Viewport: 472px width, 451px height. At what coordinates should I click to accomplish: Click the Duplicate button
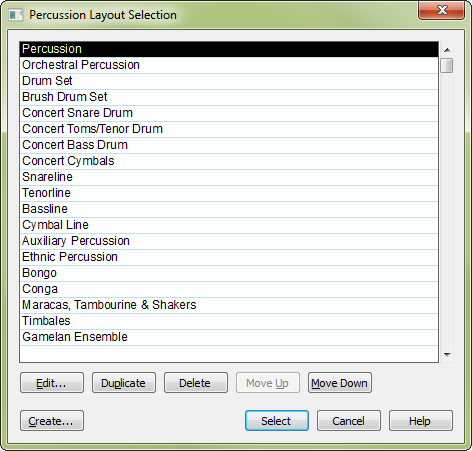click(124, 383)
